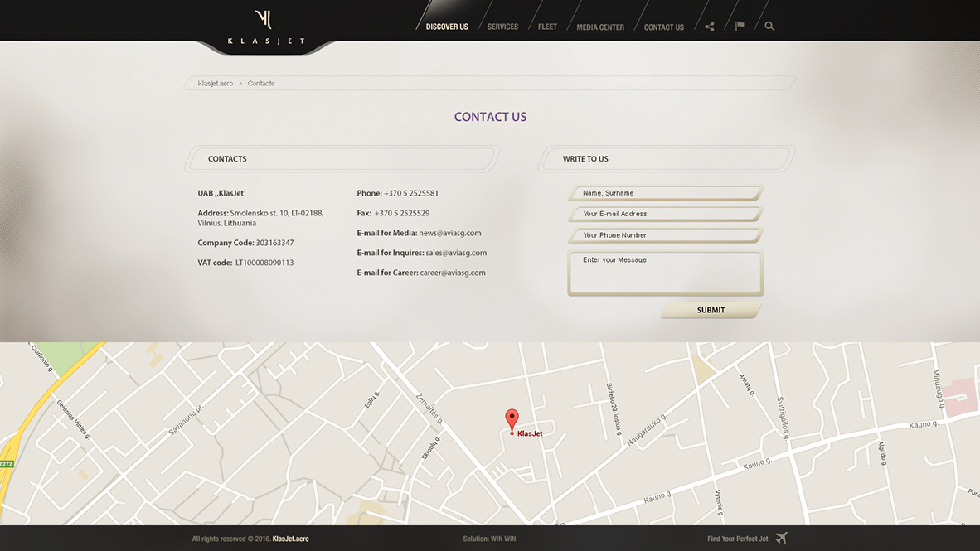Viewport: 980px width, 551px height.
Task: Click VAT code LT100008090113
Action: point(264,263)
